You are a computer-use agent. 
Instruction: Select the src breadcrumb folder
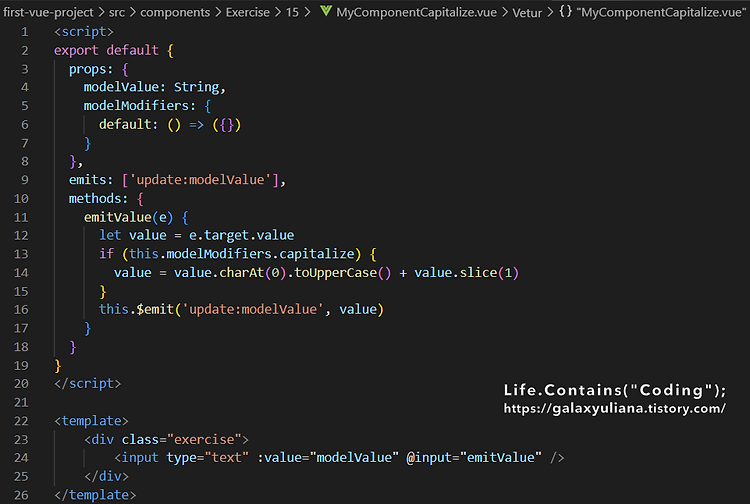pos(117,12)
